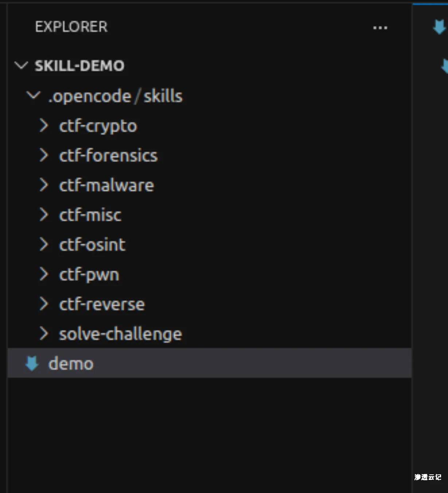Click the markdown icon beside demo file
The width and height of the screenshot is (448, 493).
[x=32, y=363]
